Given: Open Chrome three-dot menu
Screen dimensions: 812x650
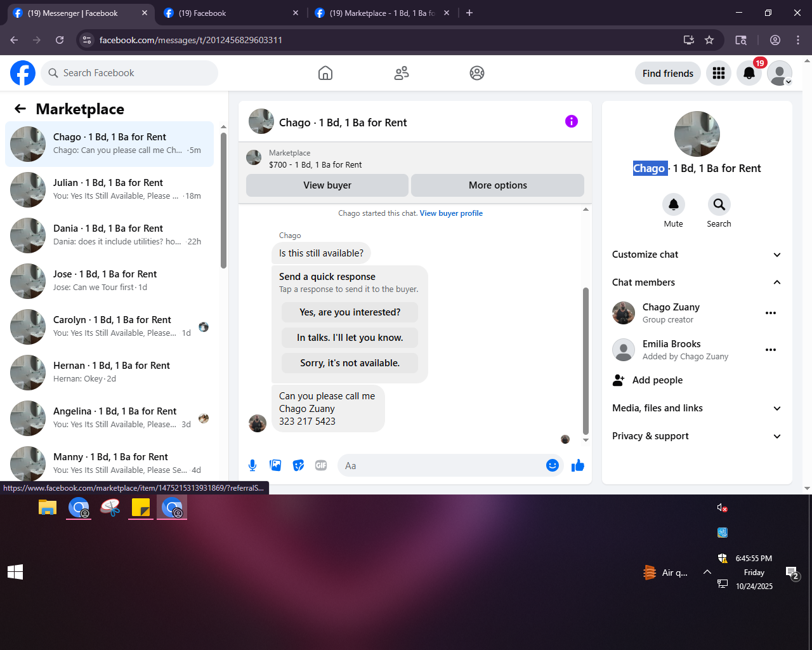Looking at the screenshot, I should [798, 40].
